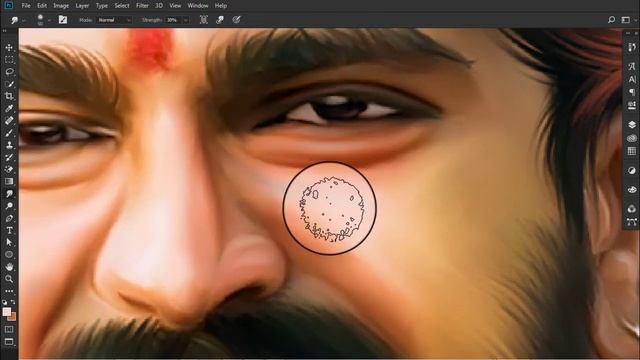Screen dimensions: 640x360
Task: Open the background color swatch
Action: (13, 317)
